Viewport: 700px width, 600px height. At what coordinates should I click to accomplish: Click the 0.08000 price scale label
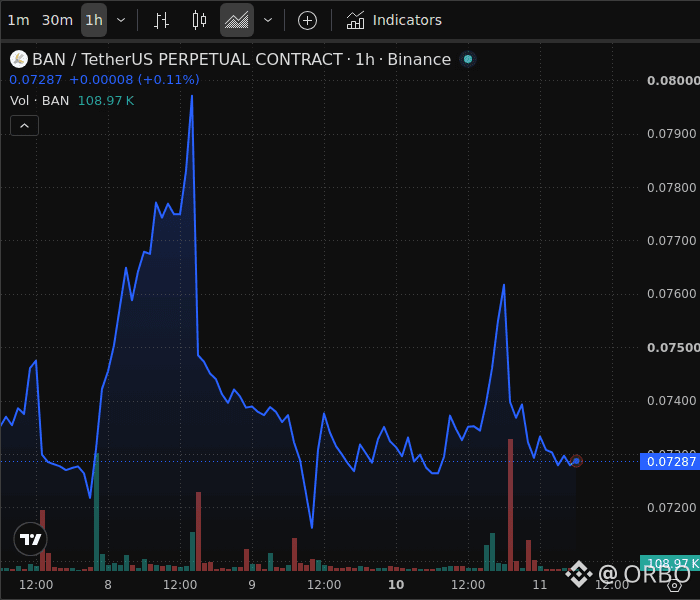point(673,80)
